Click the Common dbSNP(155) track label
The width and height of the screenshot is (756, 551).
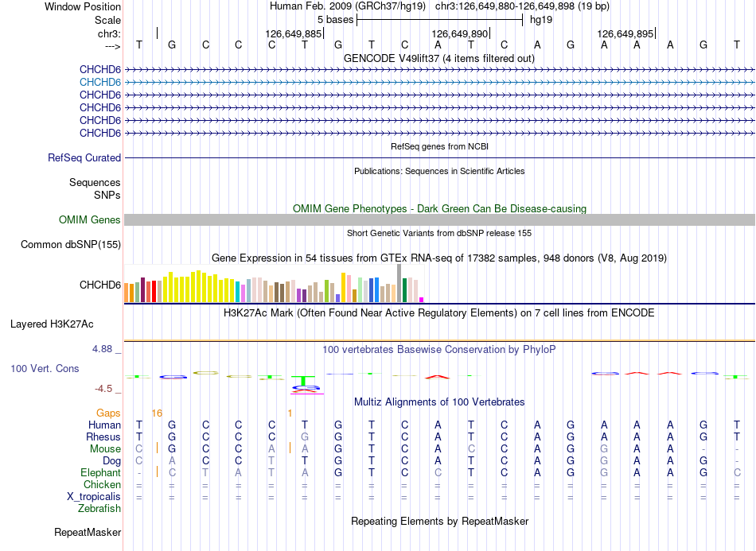point(71,245)
